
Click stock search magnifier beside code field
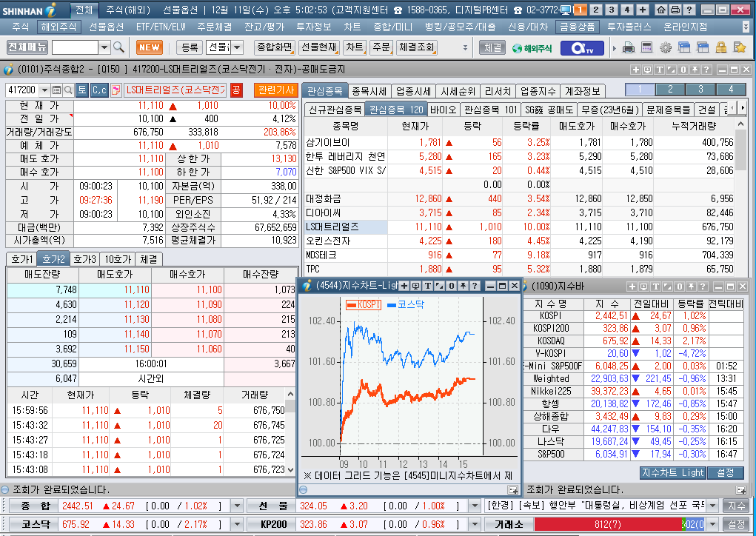(68, 90)
